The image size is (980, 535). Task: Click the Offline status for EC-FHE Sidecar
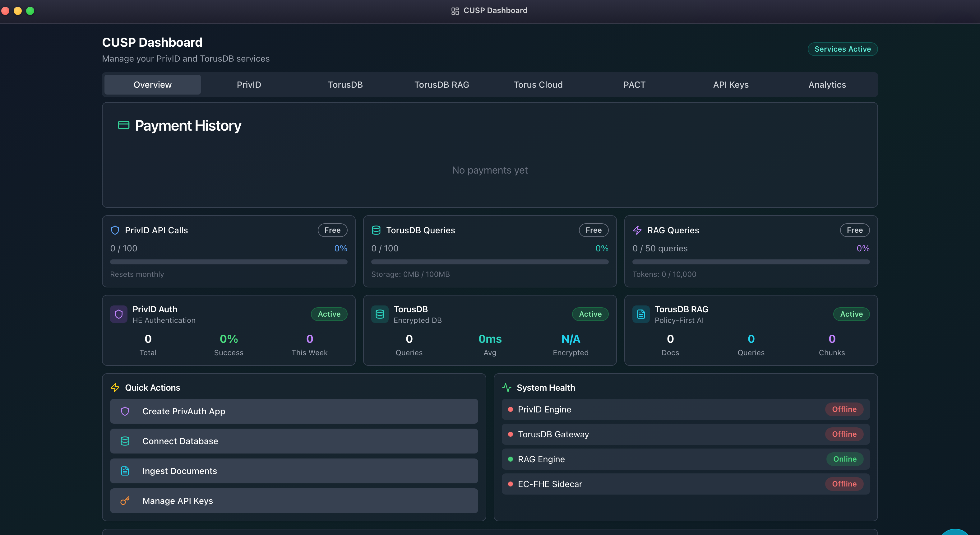(844, 484)
